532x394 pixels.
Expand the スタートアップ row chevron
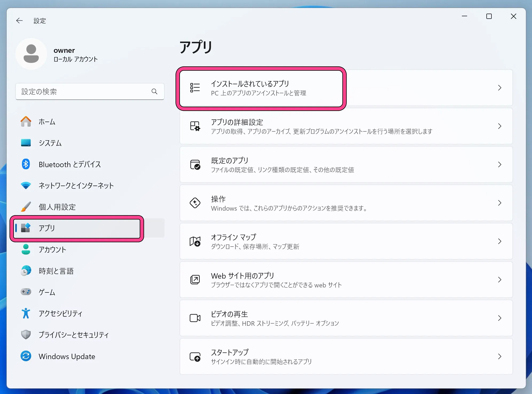point(500,356)
